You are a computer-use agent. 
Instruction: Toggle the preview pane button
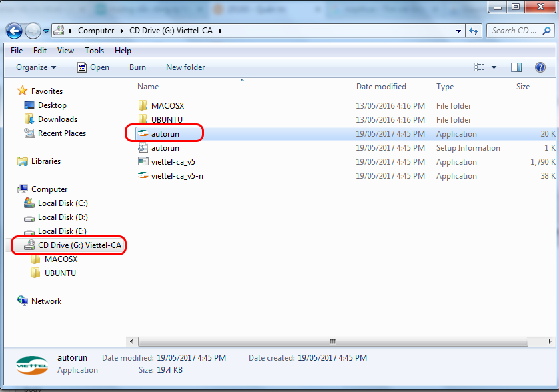tap(516, 67)
